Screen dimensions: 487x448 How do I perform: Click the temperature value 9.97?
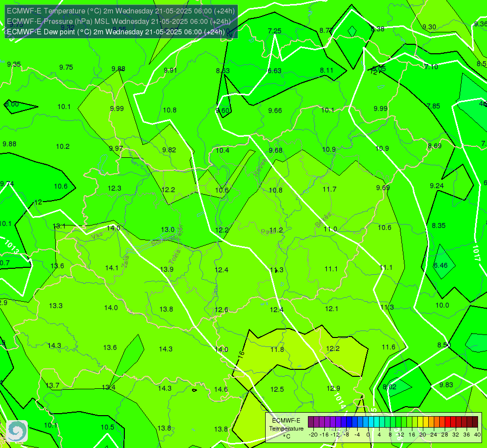[x=116, y=149]
